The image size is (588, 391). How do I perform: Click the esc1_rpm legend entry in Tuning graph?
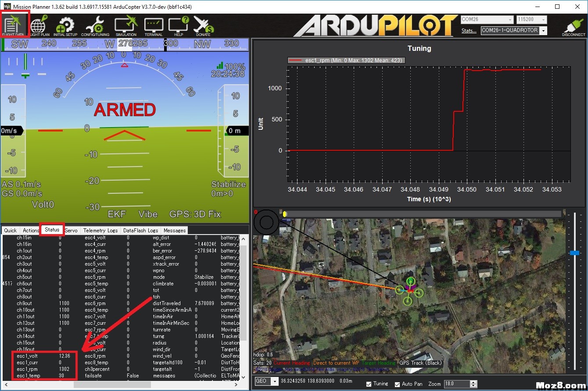[346, 60]
